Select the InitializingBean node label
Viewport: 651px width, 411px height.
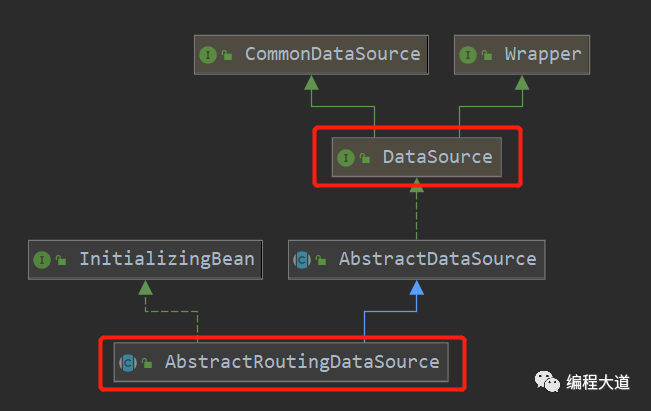pyautogui.click(x=167, y=259)
